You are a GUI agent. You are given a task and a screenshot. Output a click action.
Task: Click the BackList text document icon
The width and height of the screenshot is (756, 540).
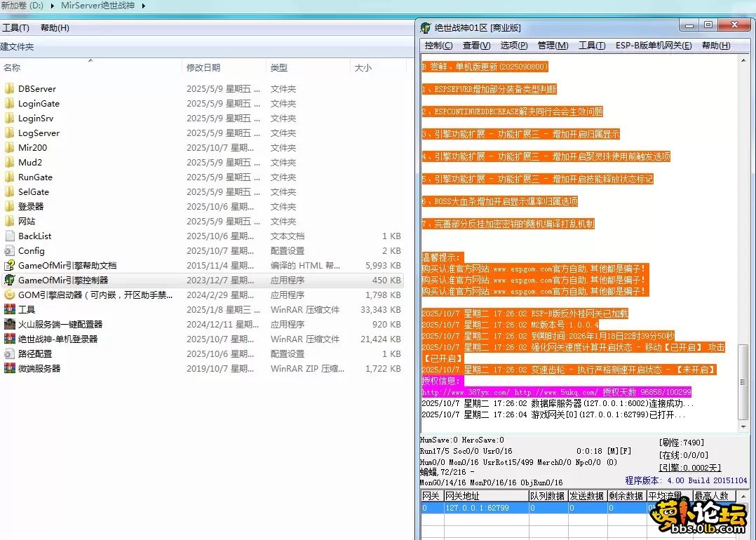(9, 236)
